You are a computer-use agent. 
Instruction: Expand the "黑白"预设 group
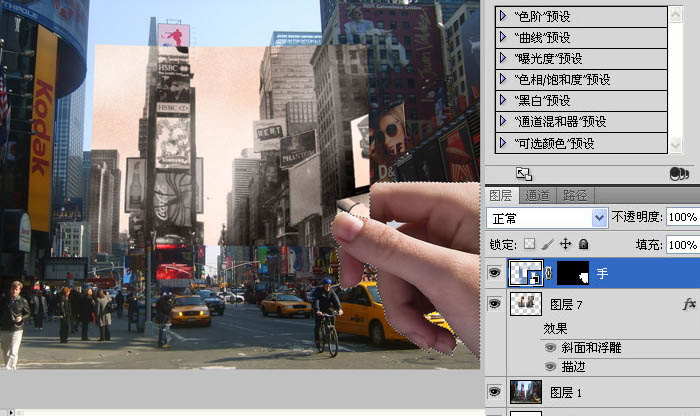point(503,100)
